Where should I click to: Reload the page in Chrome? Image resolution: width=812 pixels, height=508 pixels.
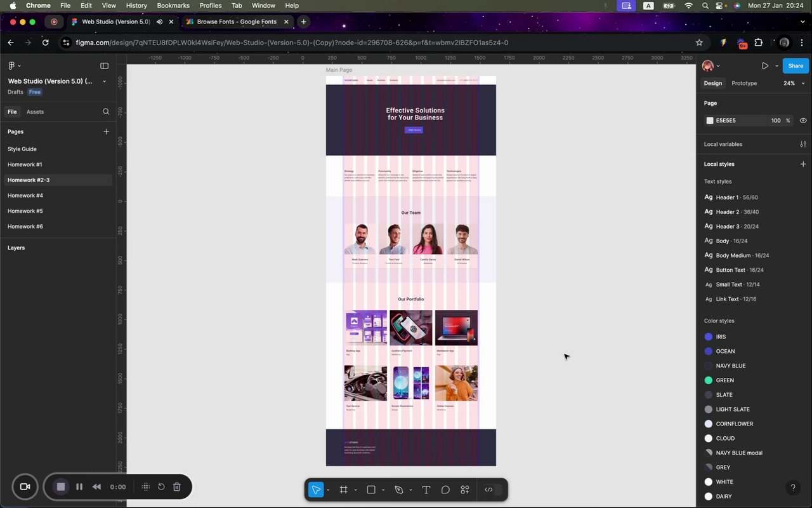coord(46,43)
